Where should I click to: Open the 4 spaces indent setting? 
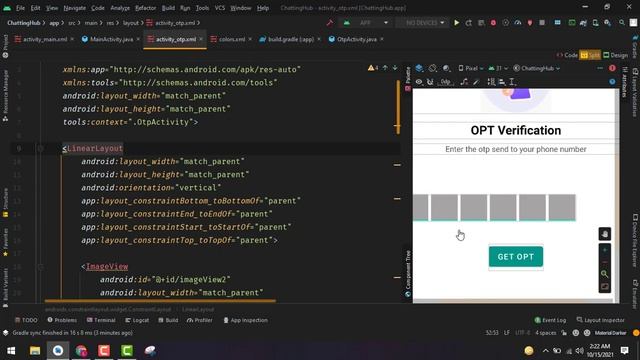[546, 333]
